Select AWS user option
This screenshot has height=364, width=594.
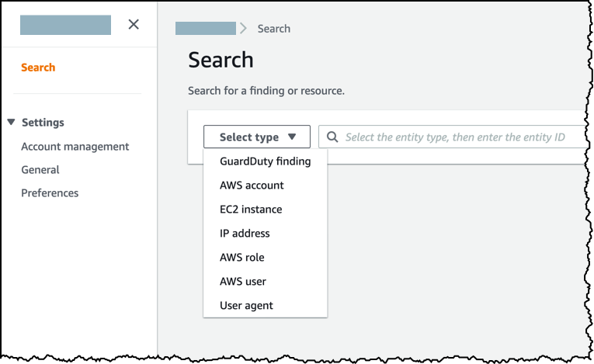click(242, 282)
